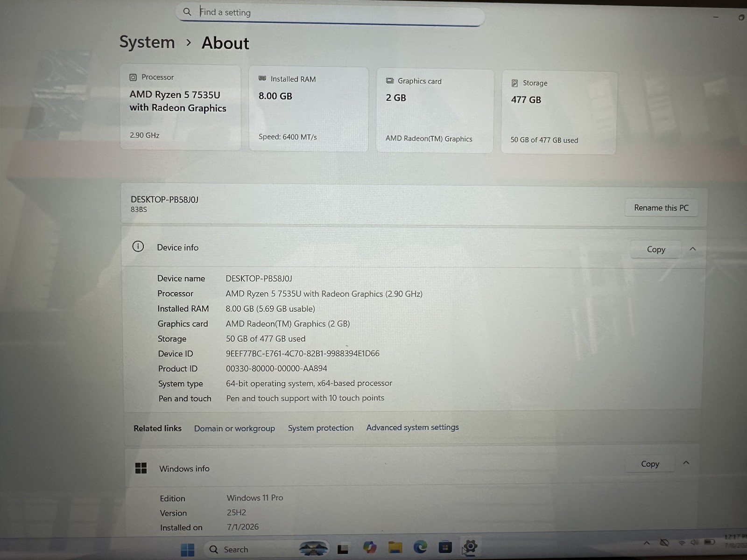Image resolution: width=747 pixels, height=560 pixels.
Task: Select the Settings gear taskbar icon
Action: tap(470, 546)
